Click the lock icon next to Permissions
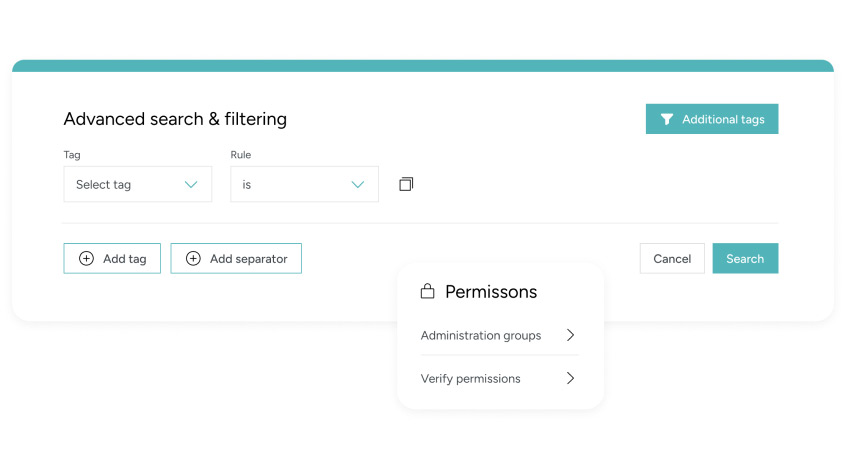 click(427, 292)
